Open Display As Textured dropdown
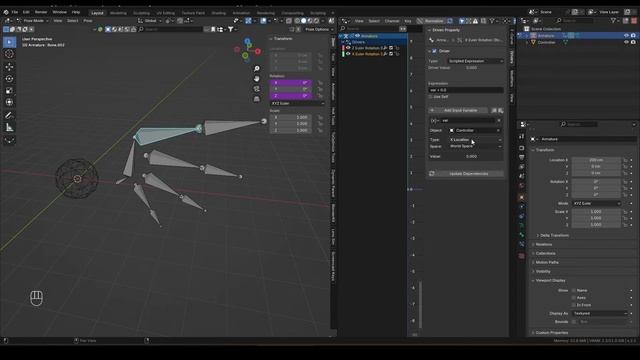This screenshot has height=360, width=640. [x=600, y=313]
